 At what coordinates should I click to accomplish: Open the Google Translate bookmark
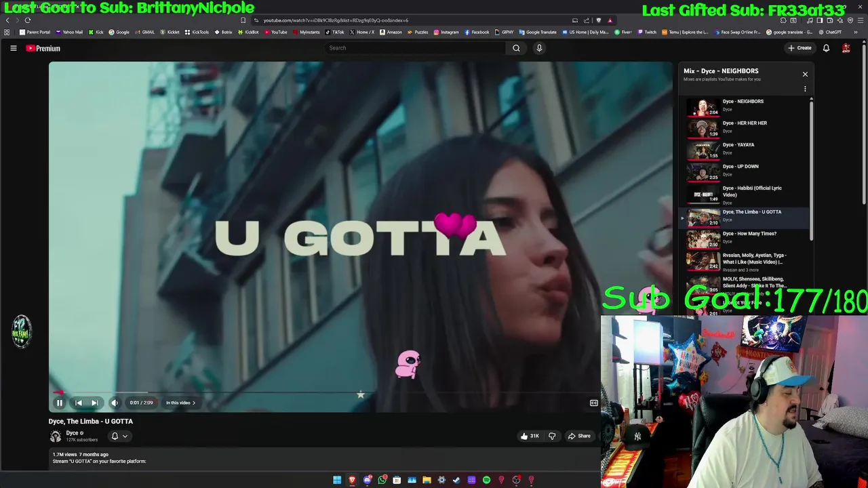tap(538, 32)
